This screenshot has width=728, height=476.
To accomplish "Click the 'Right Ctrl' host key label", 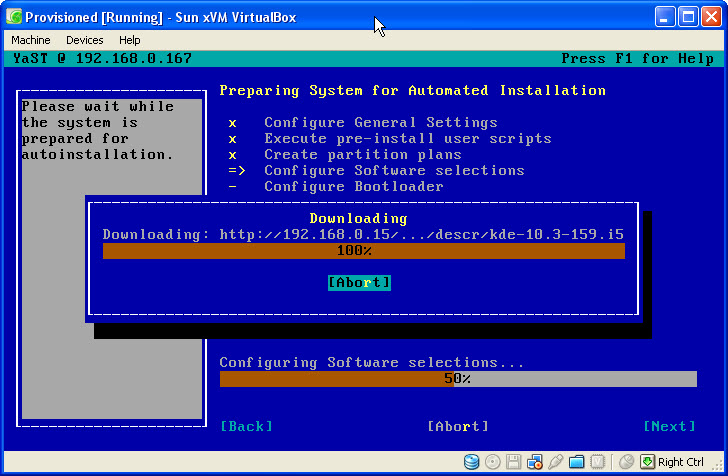I will click(x=681, y=462).
